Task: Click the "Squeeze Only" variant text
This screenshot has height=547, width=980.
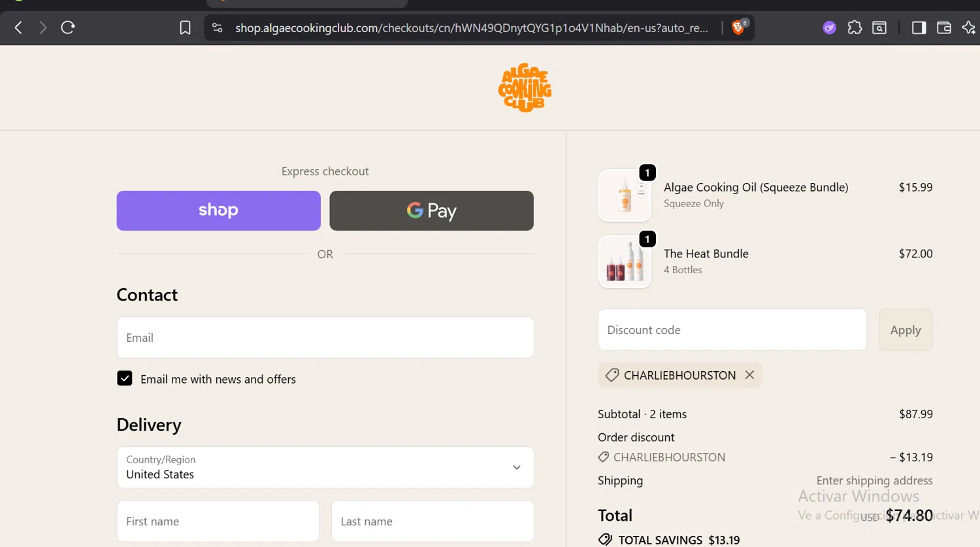Action: coord(694,203)
